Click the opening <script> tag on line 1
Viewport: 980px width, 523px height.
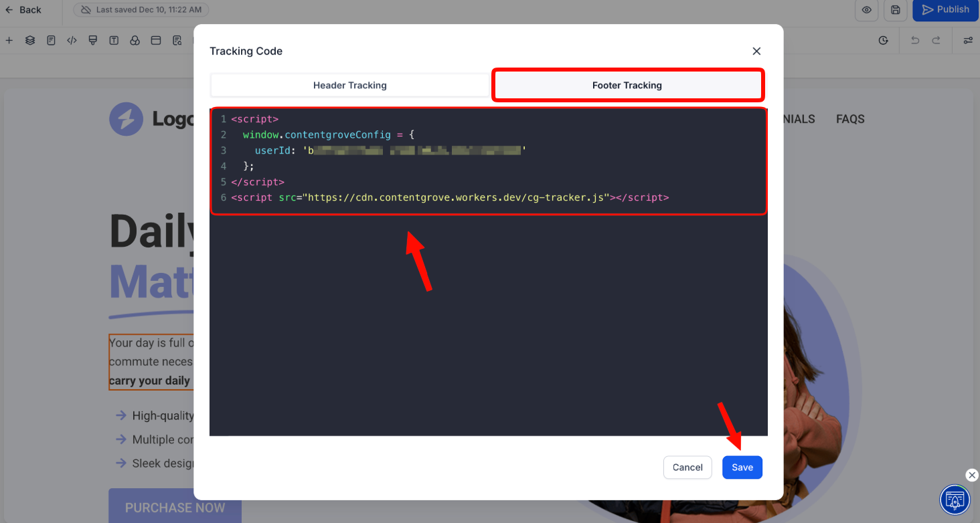pyautogui.click(x=255, y=119)
